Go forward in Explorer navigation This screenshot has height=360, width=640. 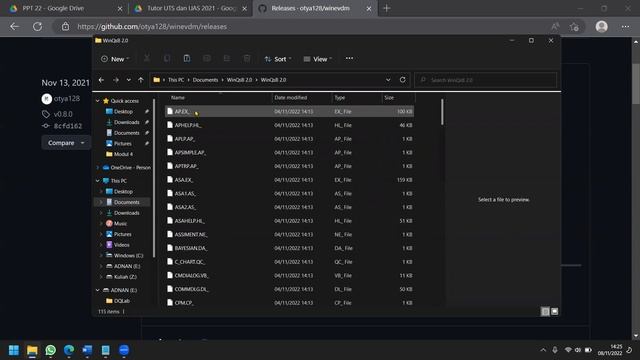pos(116,80)
